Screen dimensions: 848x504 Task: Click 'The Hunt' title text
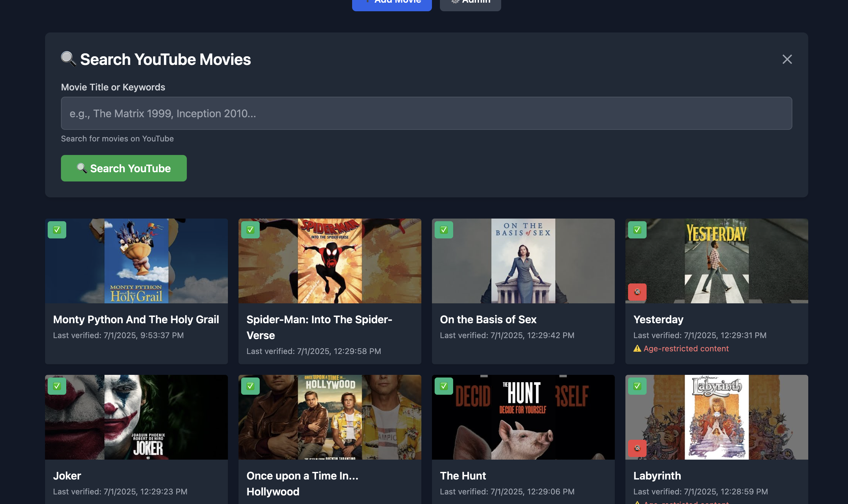click(463, 476)
